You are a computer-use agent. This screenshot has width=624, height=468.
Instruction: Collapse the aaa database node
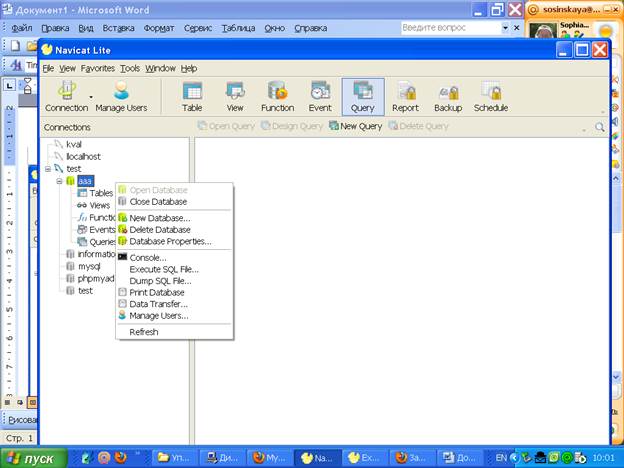pos(59,181)
